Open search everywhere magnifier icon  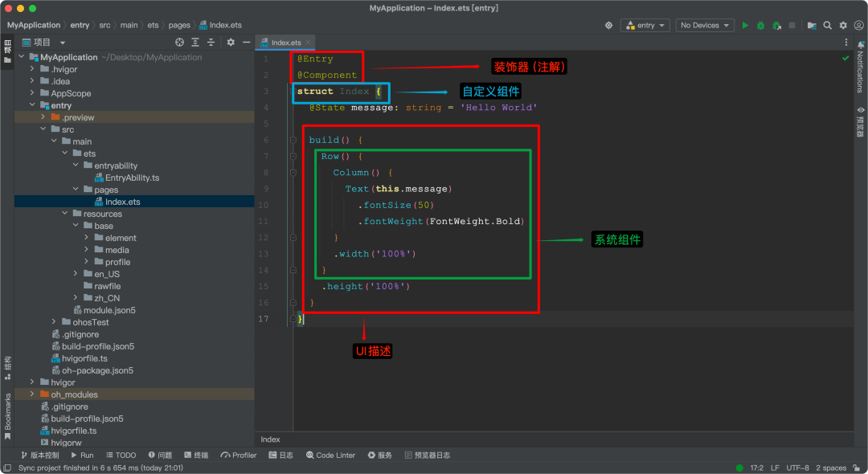828,26
